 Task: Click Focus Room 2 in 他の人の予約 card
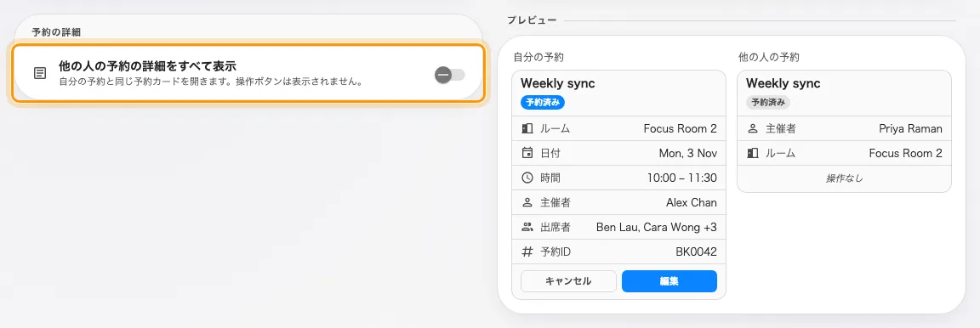[906, 154]
